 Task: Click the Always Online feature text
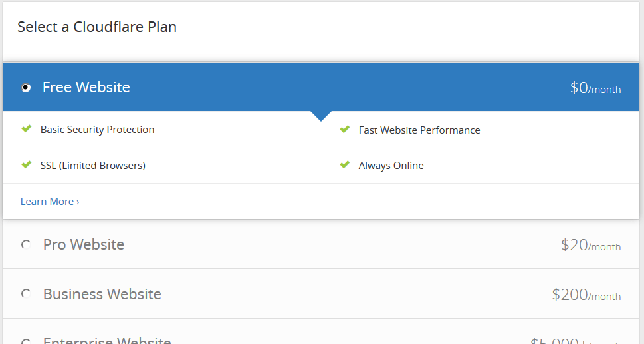pyautogui.click(x=391, y=165)
